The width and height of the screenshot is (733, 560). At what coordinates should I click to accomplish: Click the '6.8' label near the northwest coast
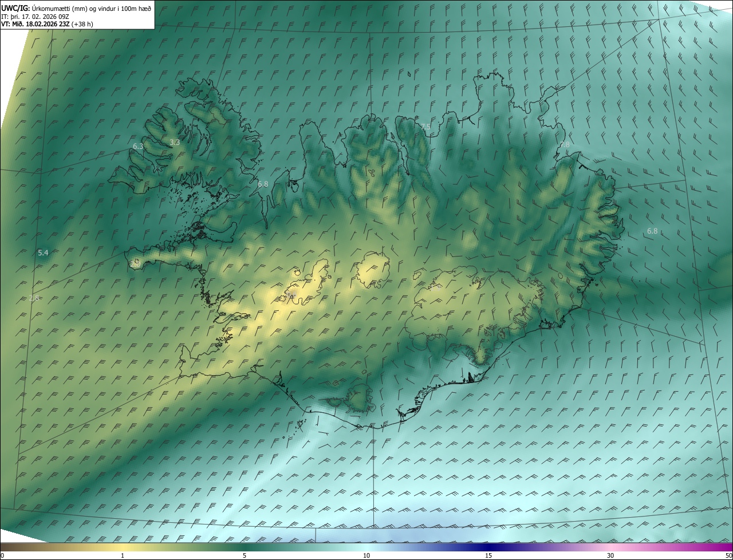coord(263,184)
